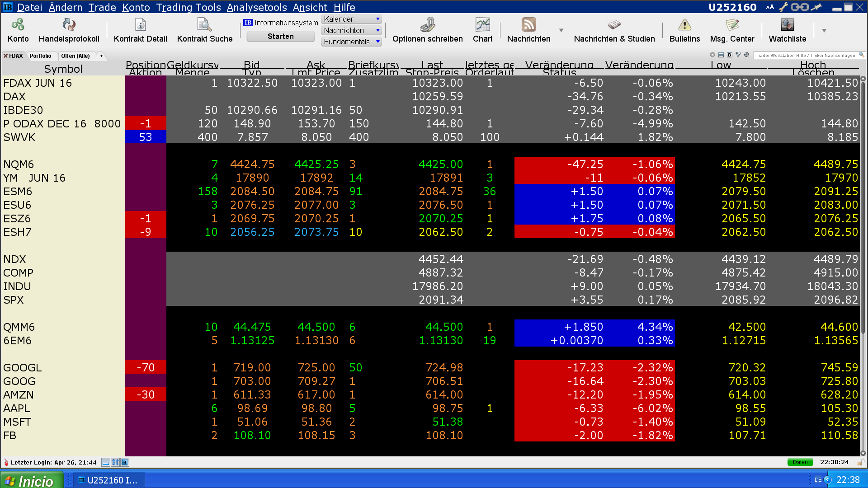The height and width of the screenshot is (488, 868).
Task: Click the chain link windows icon
Action: [x=799, y=7]
